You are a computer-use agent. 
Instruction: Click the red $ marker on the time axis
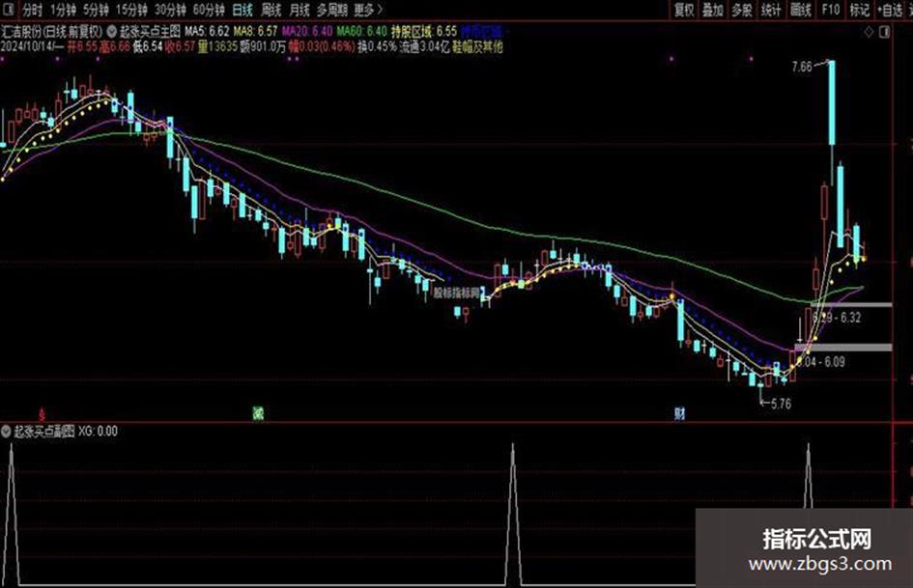click(x=42, y=414)
